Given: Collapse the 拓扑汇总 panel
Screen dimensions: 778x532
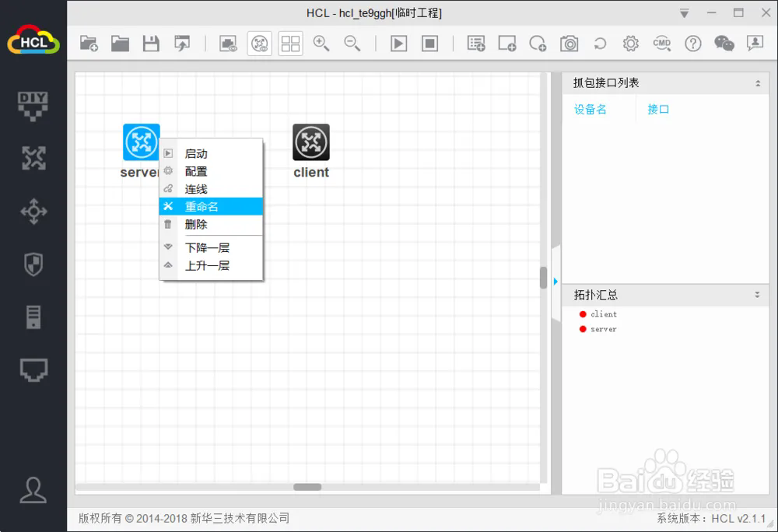Looking at the screenshot, I should (757, 295).
